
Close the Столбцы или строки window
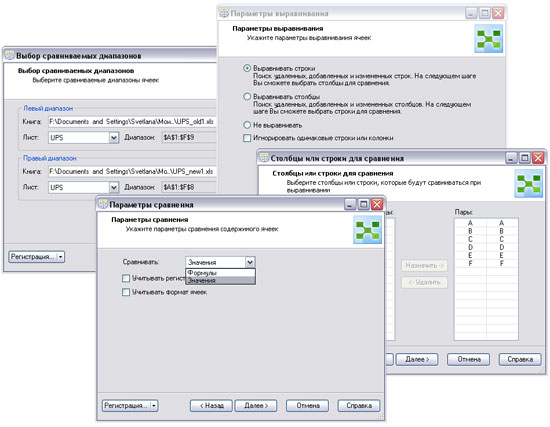pos(538,158)
